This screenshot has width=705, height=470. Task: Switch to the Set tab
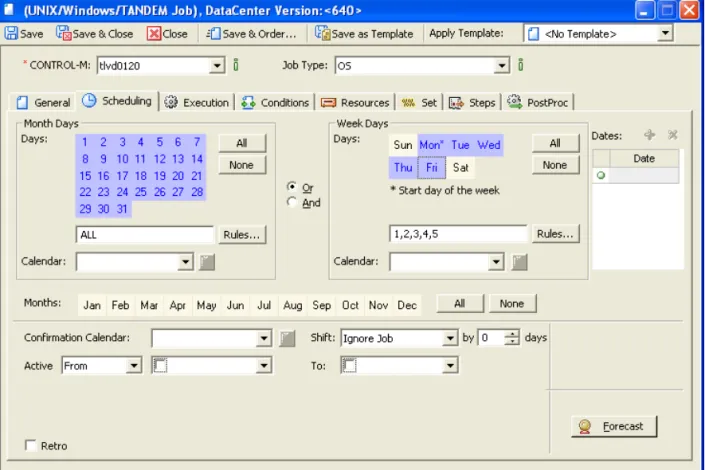419,103
